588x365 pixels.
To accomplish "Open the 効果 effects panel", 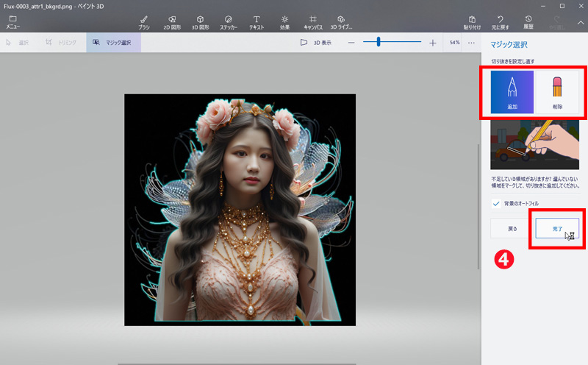I will (284, 23).
